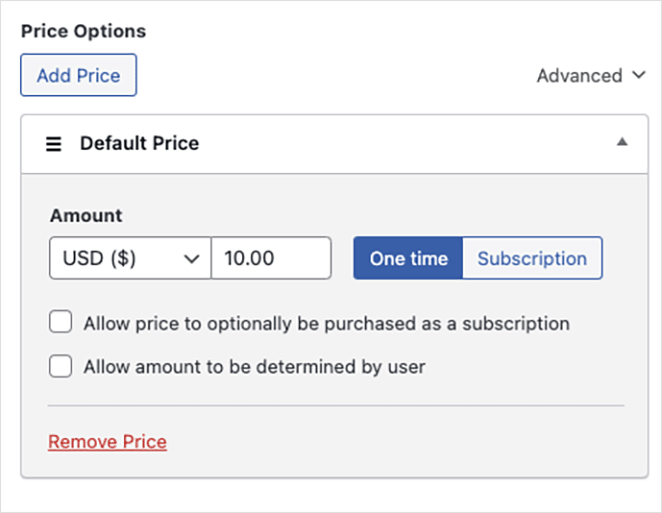The width and height of the screenshot is (662, 513).
Task: Check Allow amount determined by user
Action: 60,366
